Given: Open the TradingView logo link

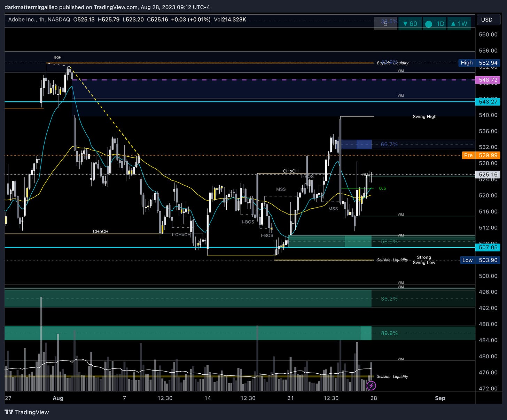Looking at the screenshot, I should [27, 412].
